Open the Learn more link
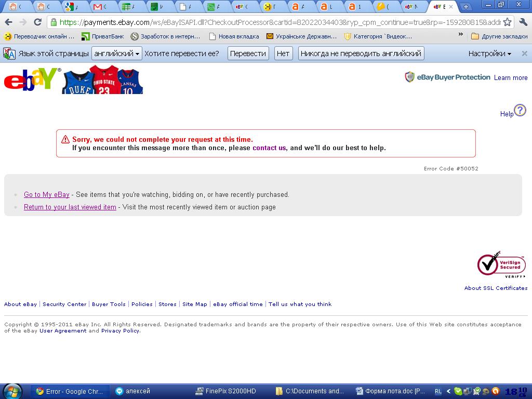Screen dimensions: 532x399 511,78
